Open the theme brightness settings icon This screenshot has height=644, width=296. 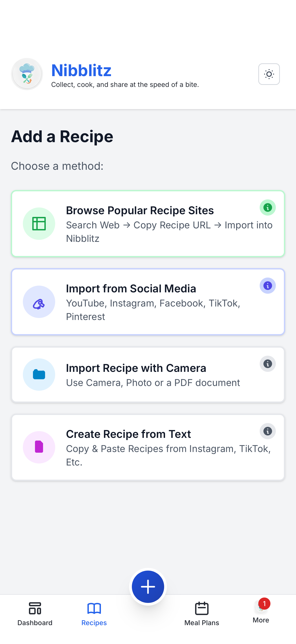269,74
